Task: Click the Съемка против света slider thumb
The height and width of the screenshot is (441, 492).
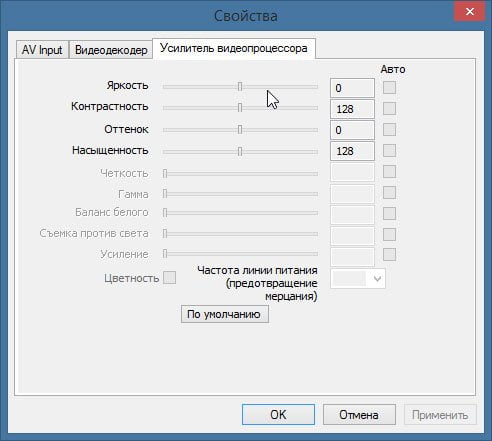Action: click(165, 234)
